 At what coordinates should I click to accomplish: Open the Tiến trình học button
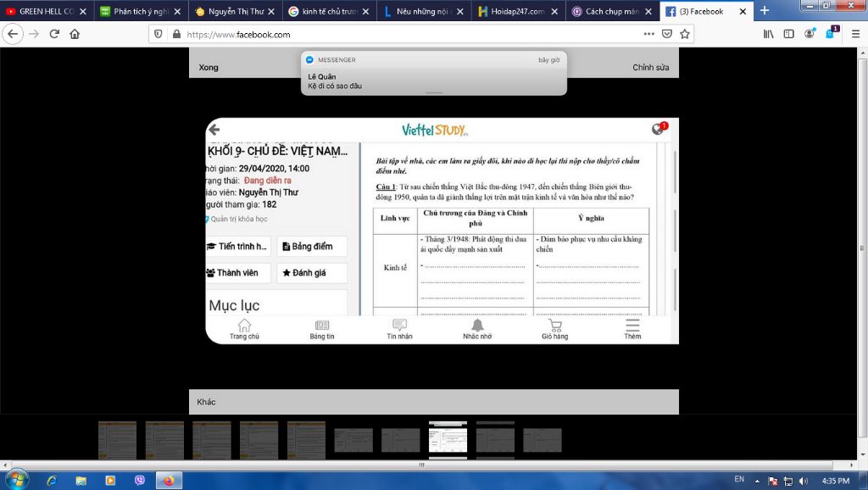point(237,247)
